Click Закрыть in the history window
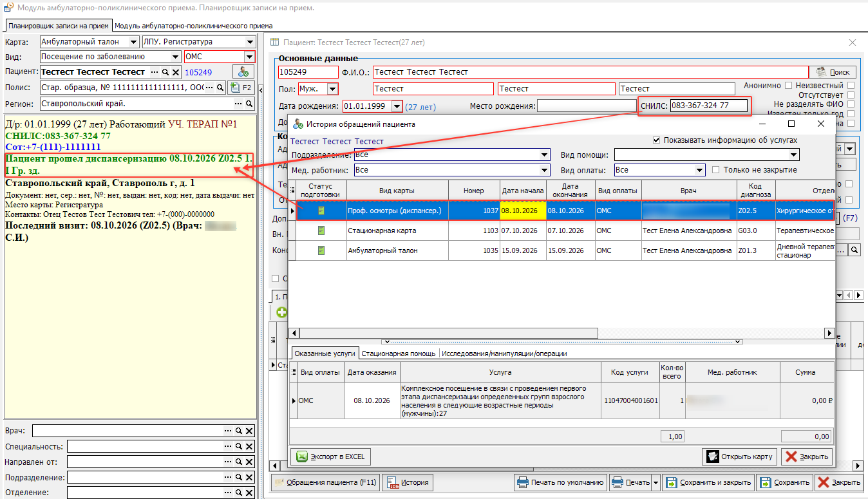The height and width of the screenshot is (499, 868). point(807,457)
